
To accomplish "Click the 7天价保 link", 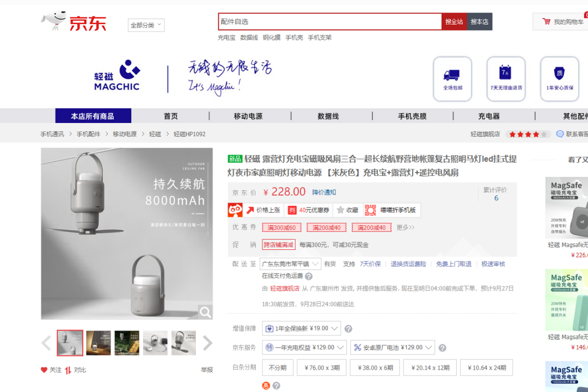I will tap(370, 264).
